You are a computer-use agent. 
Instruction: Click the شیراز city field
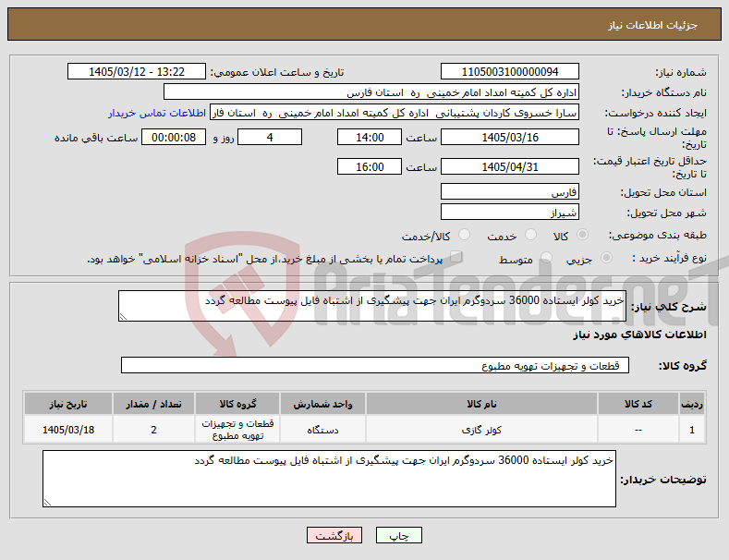[x=509, y=213]
